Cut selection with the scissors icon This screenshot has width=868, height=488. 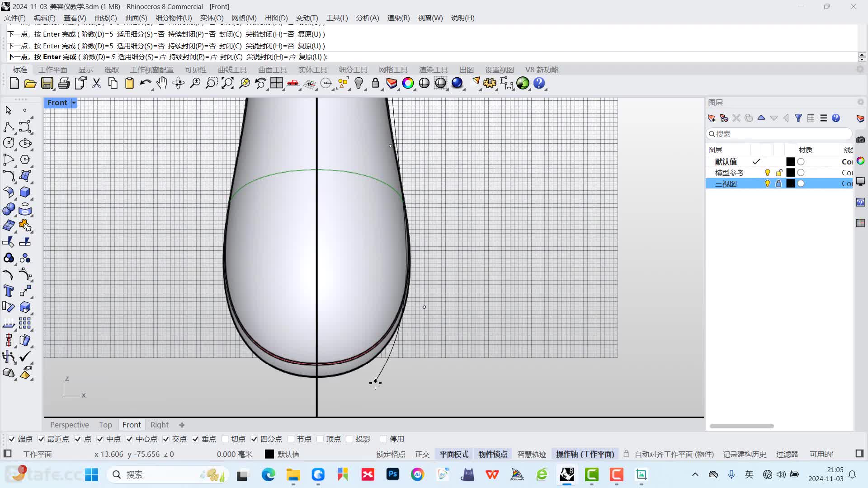click(96, 83)
